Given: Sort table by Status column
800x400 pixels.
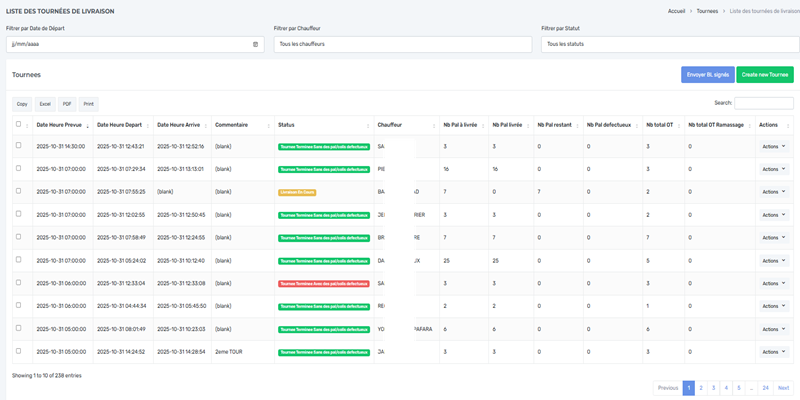Looking at the screenshot, I should coord(287,125).
